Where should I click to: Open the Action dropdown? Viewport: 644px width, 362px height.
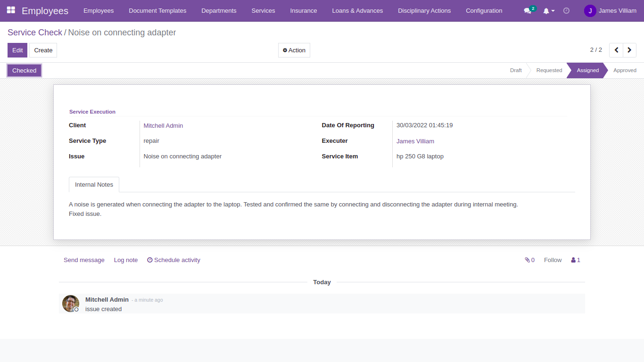click(294, 50)
